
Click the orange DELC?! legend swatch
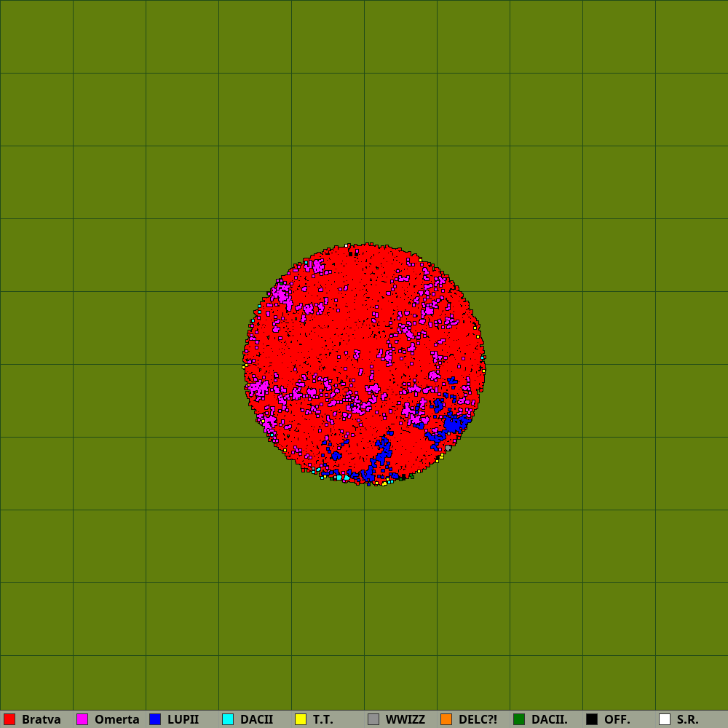point(446,719)
